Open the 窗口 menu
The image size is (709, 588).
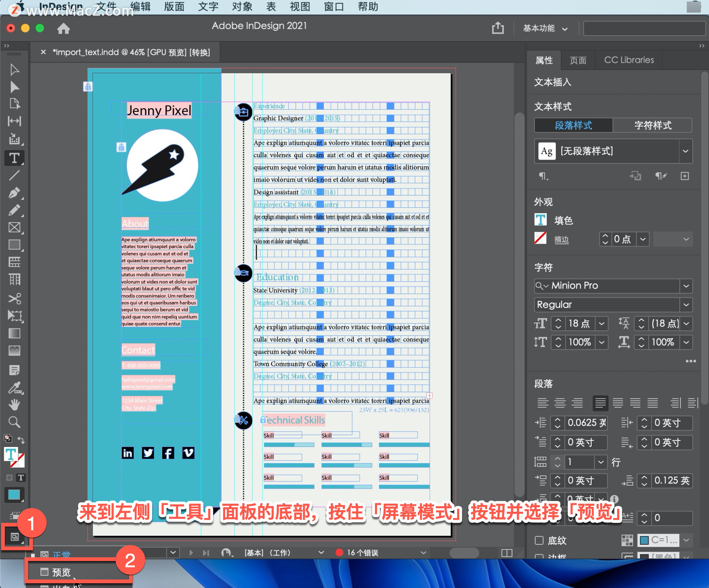tap(334, 7)
